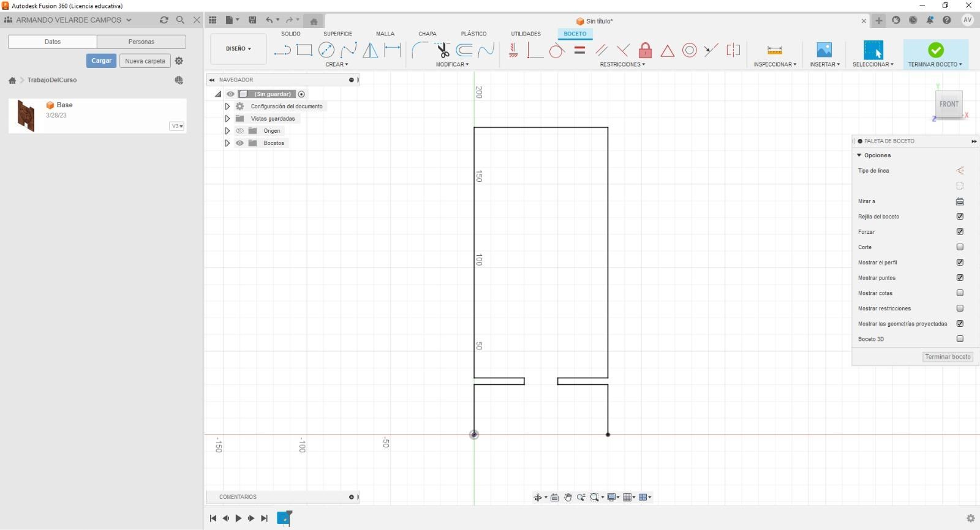Refresh the data panel
Viewport: 980px width, 530px height.
coord(164,20)
